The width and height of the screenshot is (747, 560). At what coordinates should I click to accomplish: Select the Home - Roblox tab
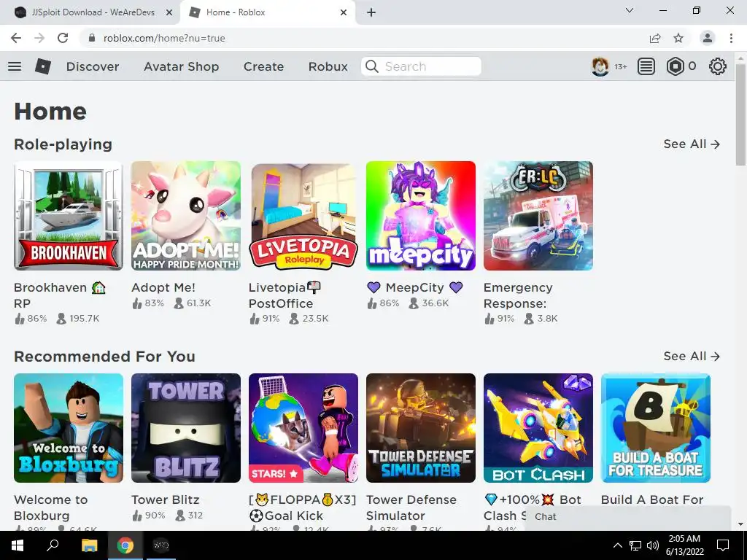[267, 12]
